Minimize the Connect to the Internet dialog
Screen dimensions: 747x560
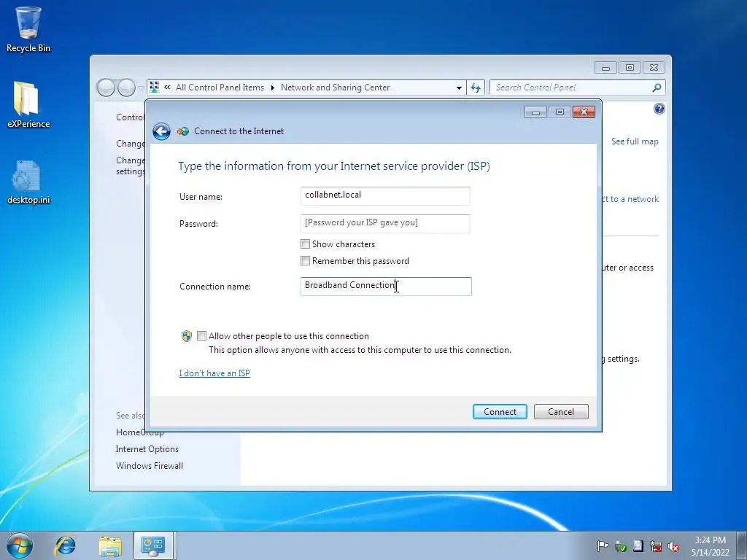click(535, 112)
